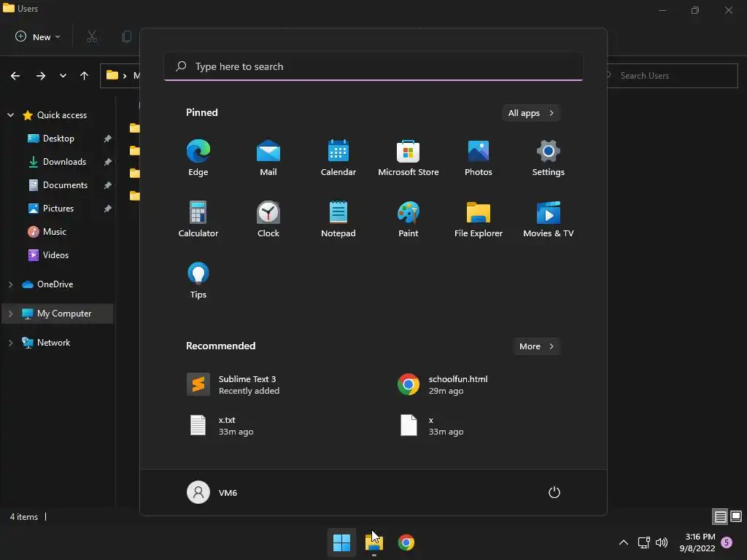Go forward in File Explorer
This screenshot has height=560, width=747.
coord(41,76)
